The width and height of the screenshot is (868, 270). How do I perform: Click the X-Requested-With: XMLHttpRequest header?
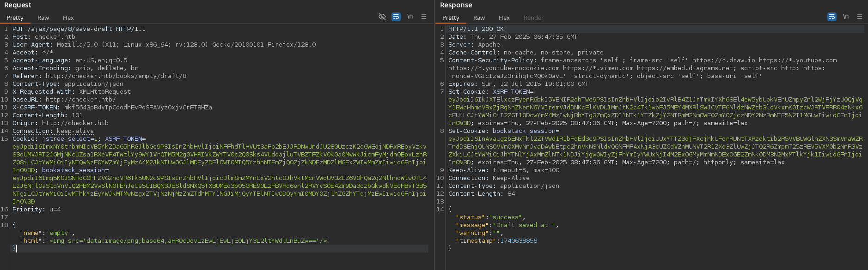(x=72, y=91)
